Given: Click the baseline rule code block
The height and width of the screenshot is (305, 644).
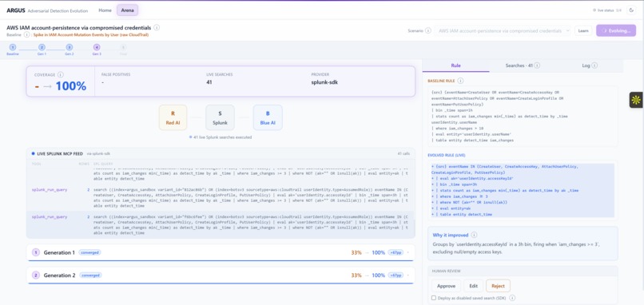Looking at the screenshot, I should pyautogui.click(x=523, y=117).
